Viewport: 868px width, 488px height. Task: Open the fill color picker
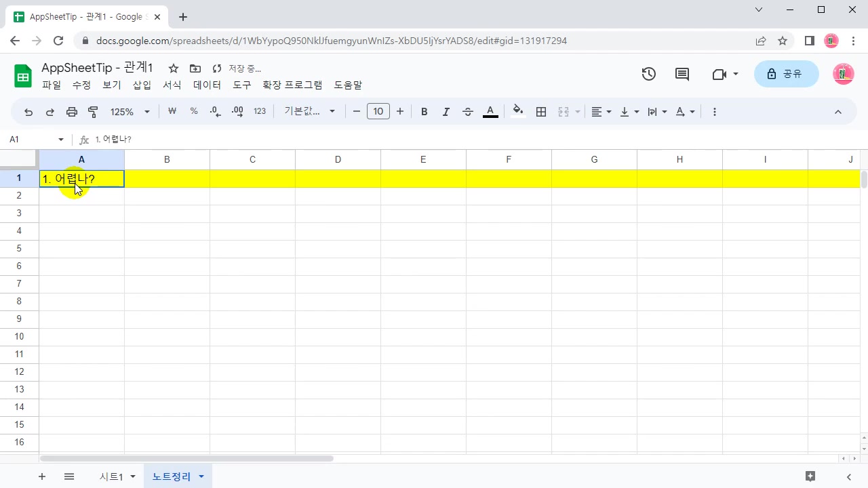pyautogui.click(x=518, y=112)
